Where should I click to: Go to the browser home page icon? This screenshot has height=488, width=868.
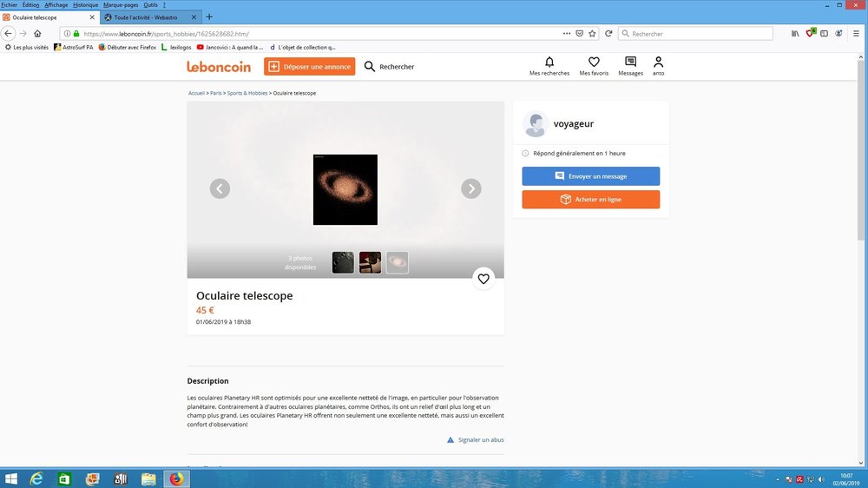click(37, 34)
